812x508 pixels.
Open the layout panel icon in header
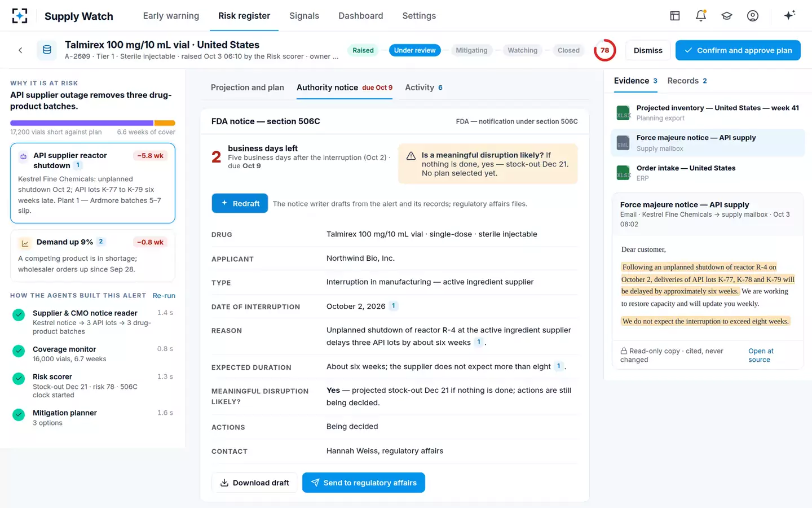click(x=675, y=16)
